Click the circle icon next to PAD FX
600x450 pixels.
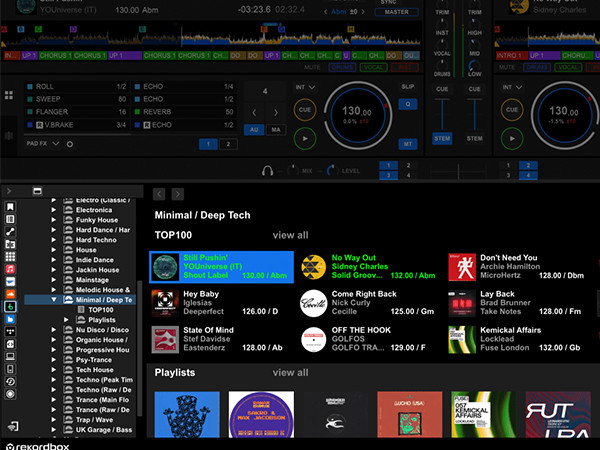[x=70, y=144]
